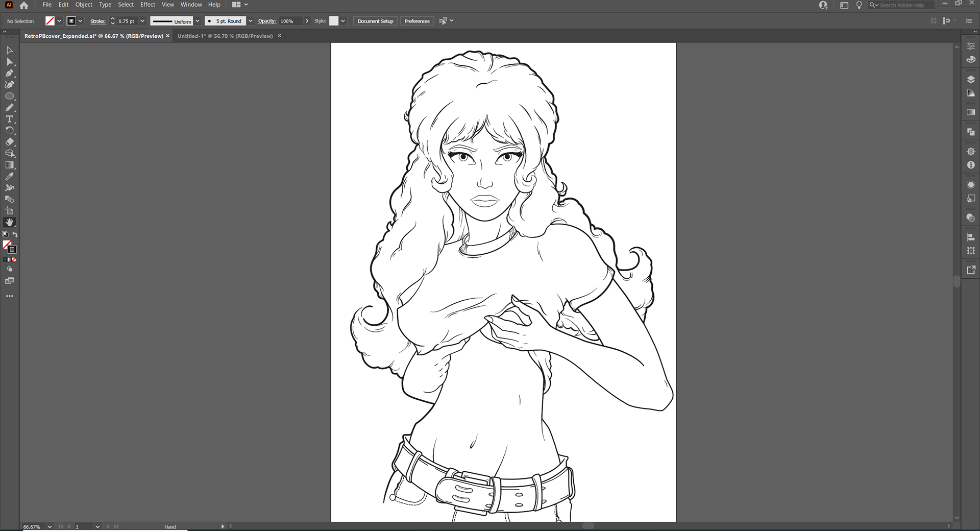The width and height of the screenshot is (980, 531).
Task: Expand the Opacity slider arrow
Action: (307, 21)
